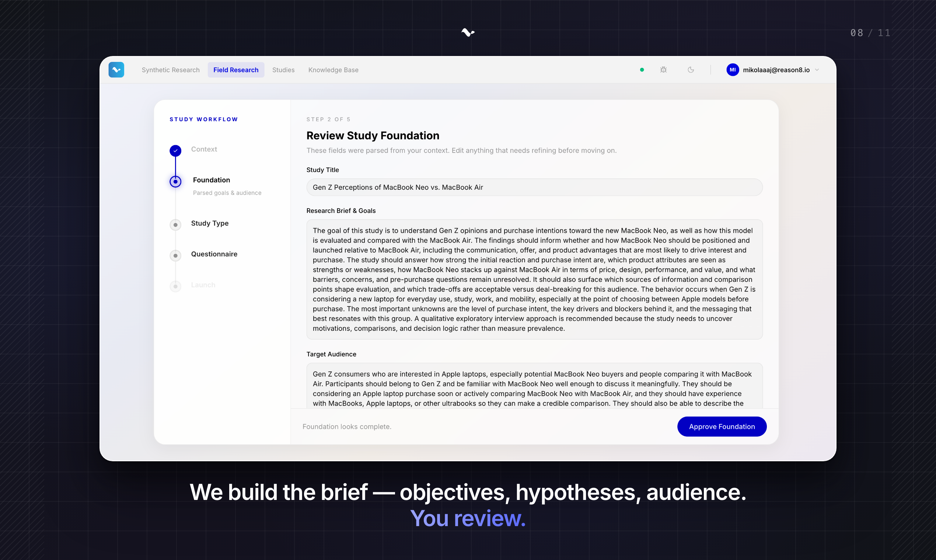The width and height of the screenshot is (936, 560).
Task: Open the Knowledge Base tab
Action: [x=333, y=70]
